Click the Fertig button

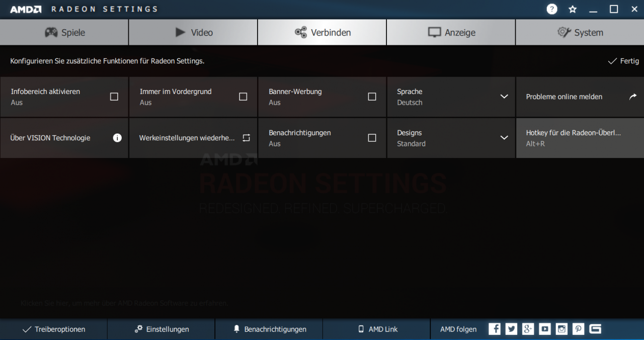click(623, 61)
